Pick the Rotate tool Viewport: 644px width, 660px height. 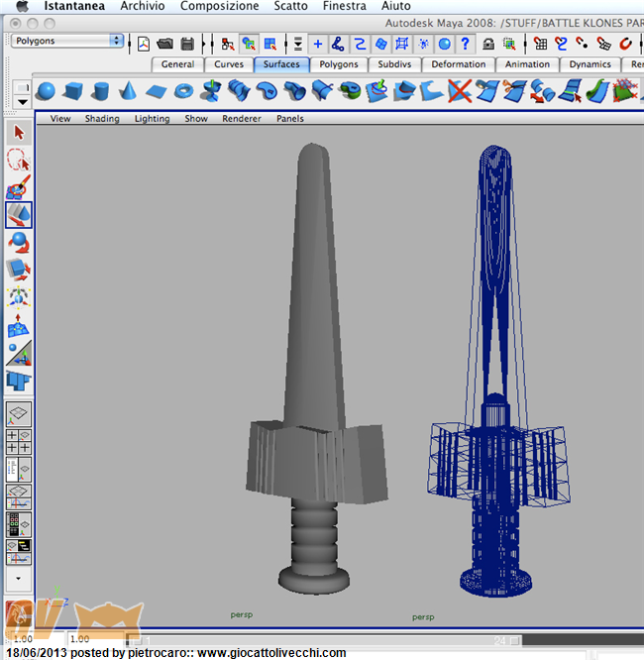(19, 241)
